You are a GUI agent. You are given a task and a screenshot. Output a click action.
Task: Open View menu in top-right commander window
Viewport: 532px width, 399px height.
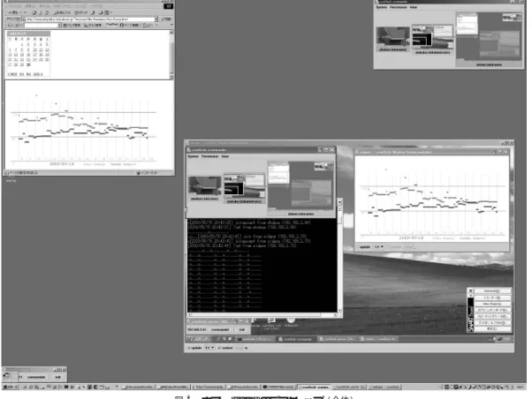point(414,7)
